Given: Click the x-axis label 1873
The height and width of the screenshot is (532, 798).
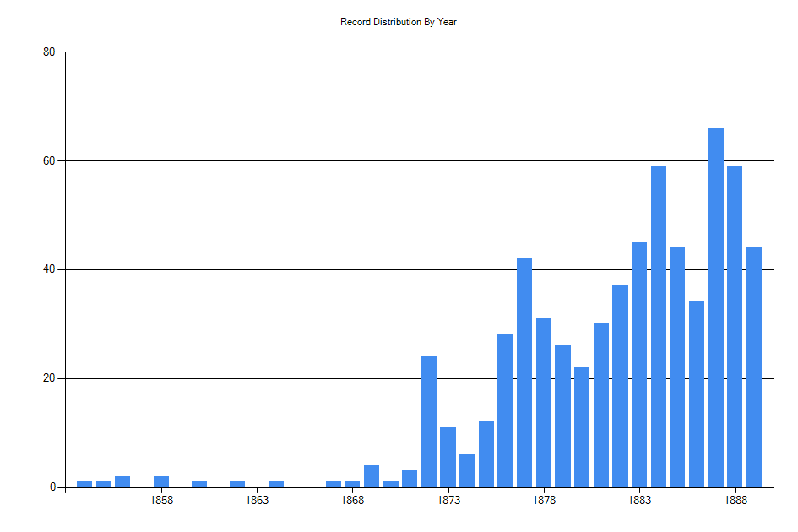Looking at the screenshot, I should coord(448,501).
